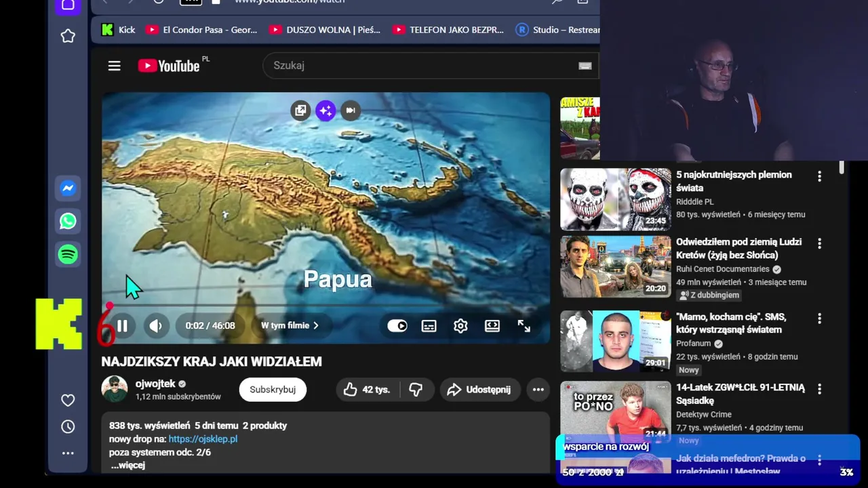The image size is (868, 488).
Task: Expand the W tym filmie chapters
Action: 290,325
